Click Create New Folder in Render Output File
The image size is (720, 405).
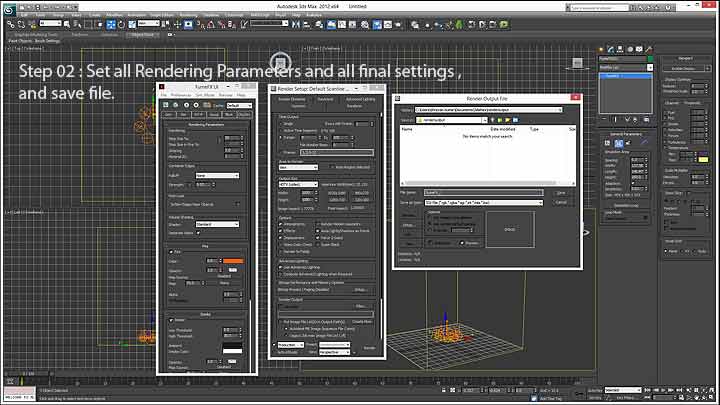pos(507,120)
